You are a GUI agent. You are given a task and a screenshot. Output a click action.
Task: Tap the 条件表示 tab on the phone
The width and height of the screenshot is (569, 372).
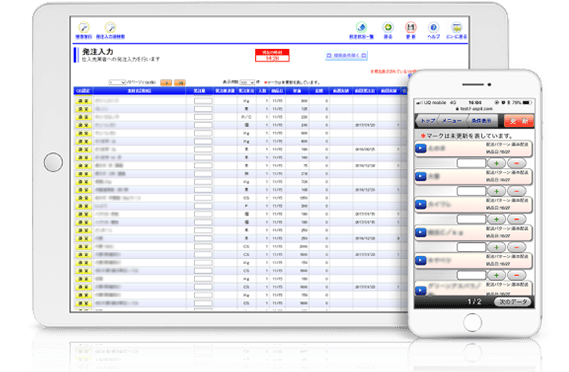[x=482, y=121]
